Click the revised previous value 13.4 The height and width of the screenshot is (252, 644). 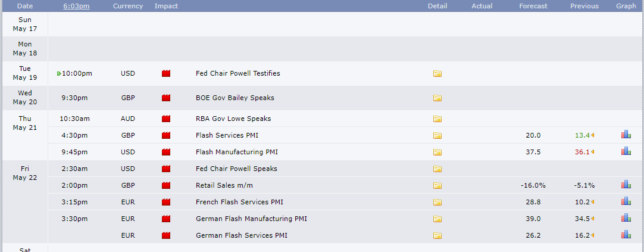tap(582, 135)
